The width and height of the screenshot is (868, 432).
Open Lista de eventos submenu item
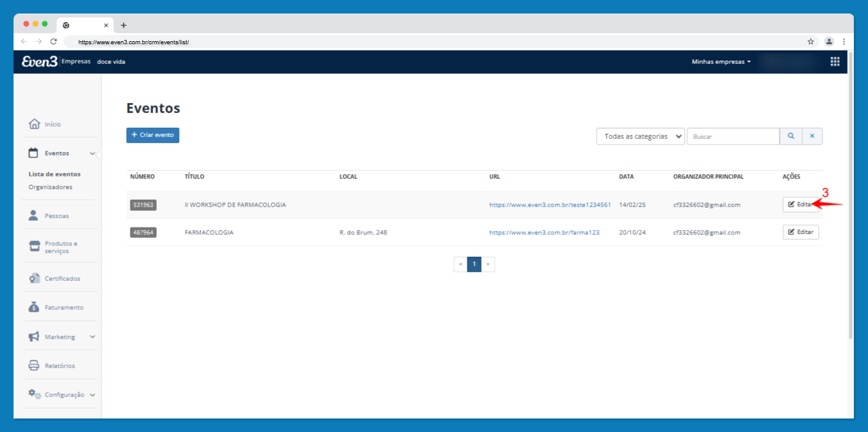55,174
